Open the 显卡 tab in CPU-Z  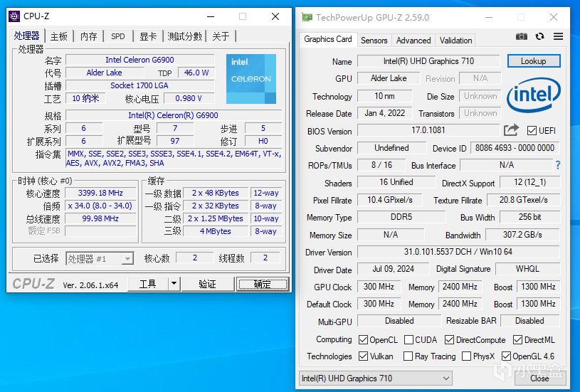click(147, 36)
